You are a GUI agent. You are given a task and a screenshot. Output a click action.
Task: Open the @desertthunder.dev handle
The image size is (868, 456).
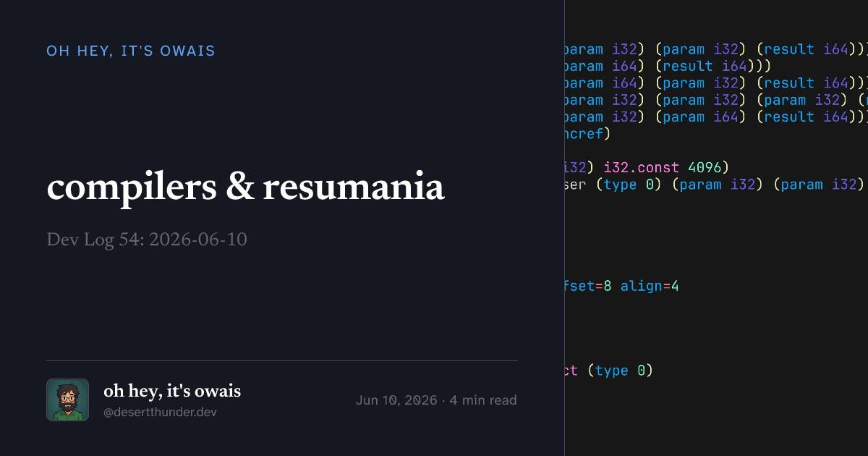pos(160,413)
